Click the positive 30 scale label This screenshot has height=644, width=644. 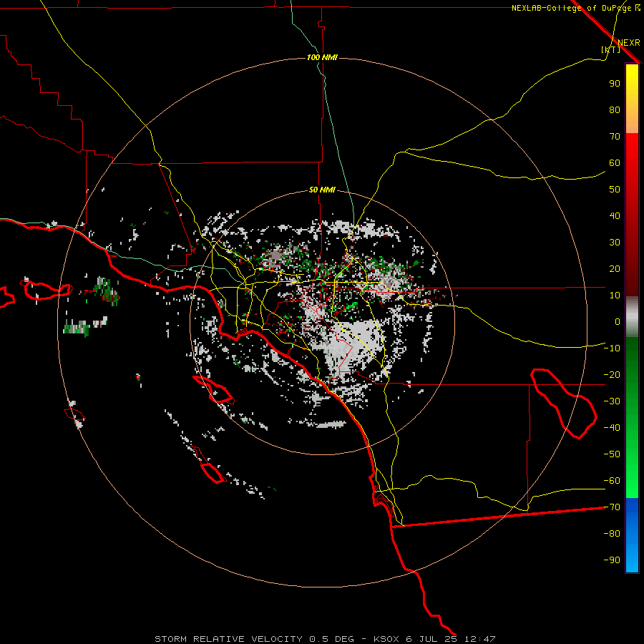[615, 243]
